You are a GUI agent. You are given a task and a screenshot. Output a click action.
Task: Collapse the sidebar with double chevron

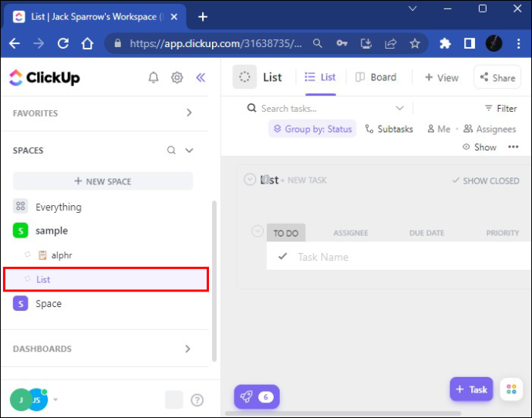[x=200, y=77]
